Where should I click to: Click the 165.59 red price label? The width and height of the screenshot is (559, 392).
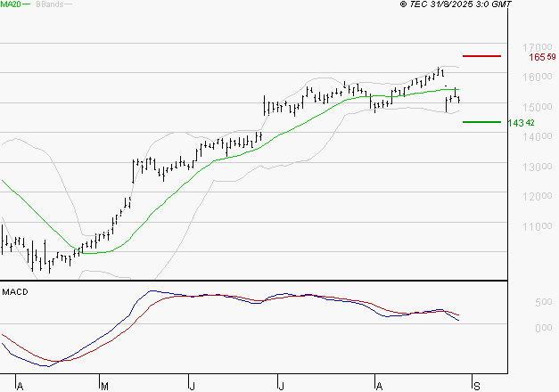[x=542, y=57]
